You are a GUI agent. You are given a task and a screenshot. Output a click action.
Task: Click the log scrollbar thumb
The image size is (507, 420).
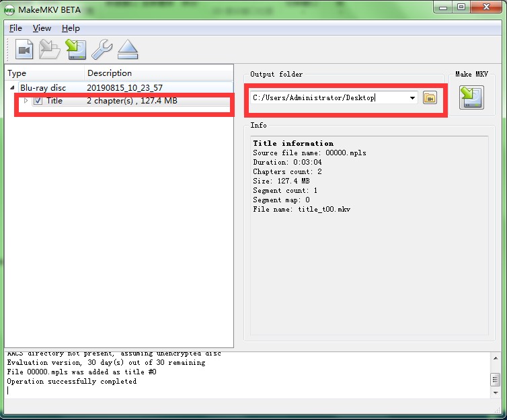(496, 380)
